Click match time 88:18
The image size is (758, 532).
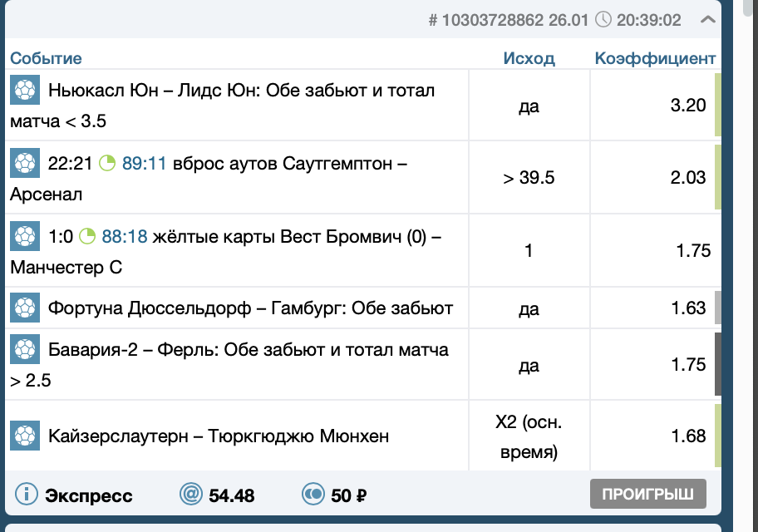[124, 237]
